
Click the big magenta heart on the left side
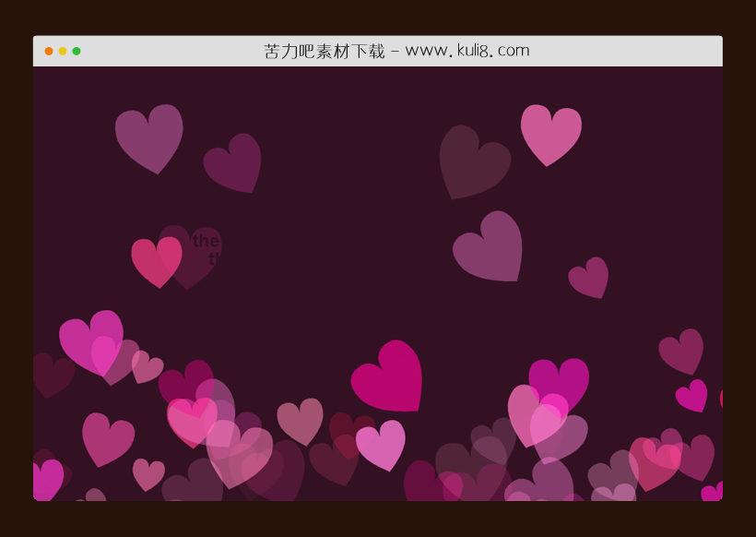(90, 339)
